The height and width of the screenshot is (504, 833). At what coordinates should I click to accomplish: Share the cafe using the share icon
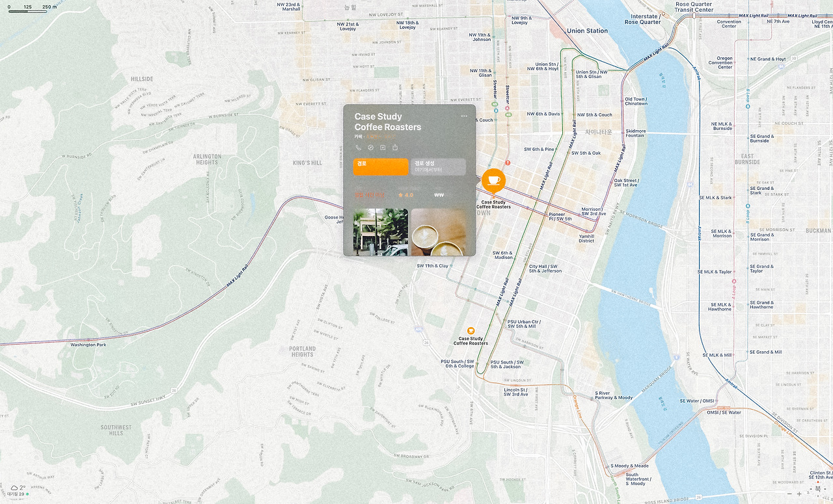pos(395,148)
